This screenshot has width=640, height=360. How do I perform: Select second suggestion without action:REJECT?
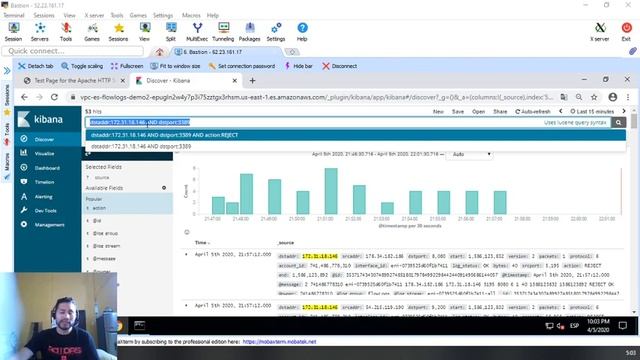point(356,146)
